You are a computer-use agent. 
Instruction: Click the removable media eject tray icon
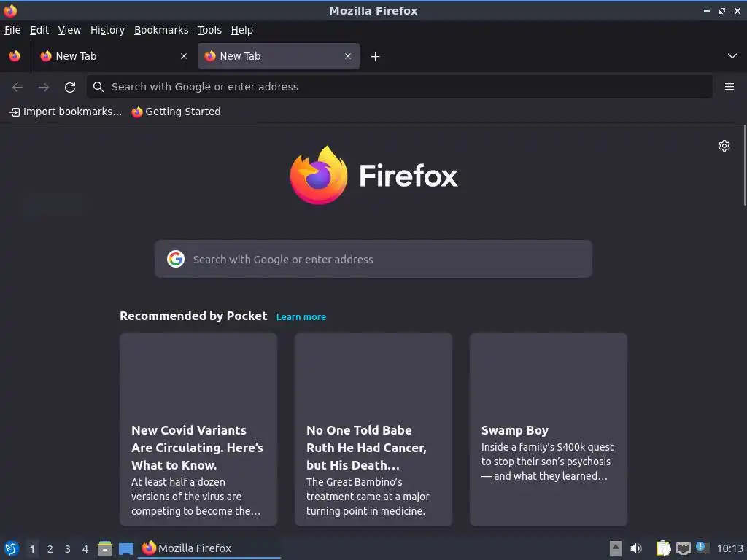pyautogui.click(x=616, y=548)
